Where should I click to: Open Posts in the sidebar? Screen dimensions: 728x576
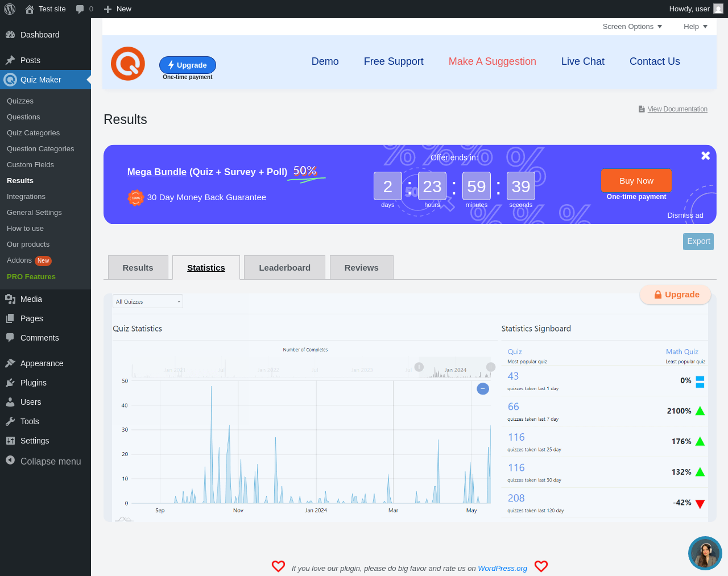pyautogui.click(x=45, y=60)
